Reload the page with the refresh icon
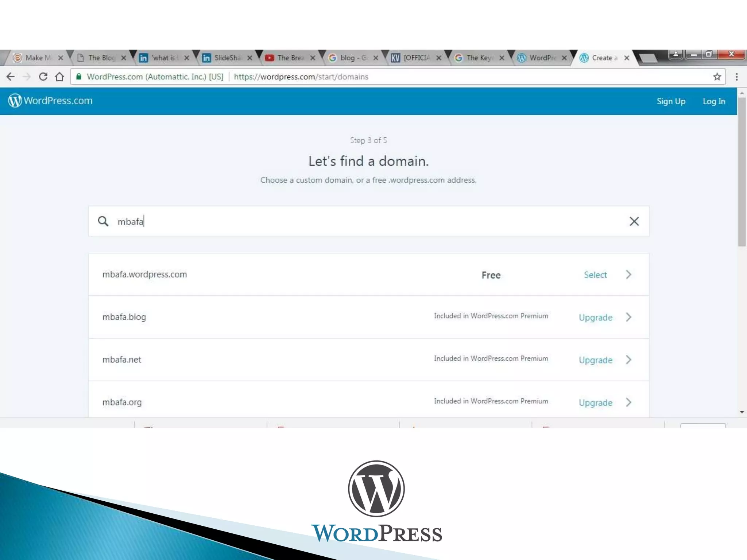This screenshot has width=747, height=560. point(43,77)
